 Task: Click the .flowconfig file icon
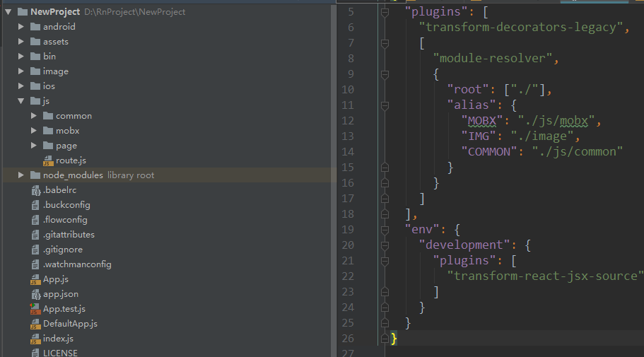[x=35, y=220]
